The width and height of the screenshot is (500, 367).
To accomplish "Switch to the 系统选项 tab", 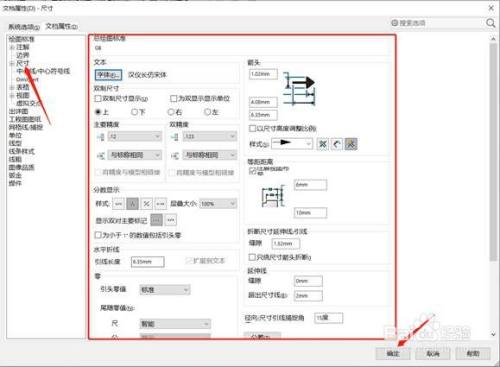I will pyautogui.click(x=24, y=27).
